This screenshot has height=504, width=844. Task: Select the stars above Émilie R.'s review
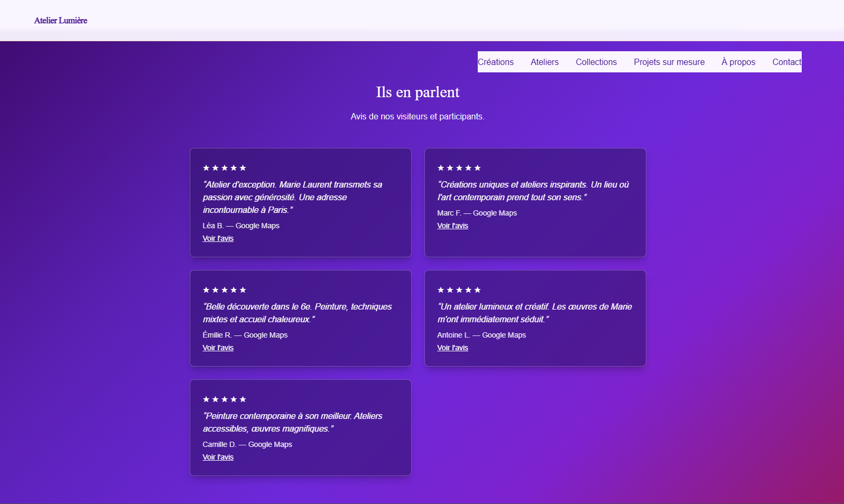click(x=225, y=290)
